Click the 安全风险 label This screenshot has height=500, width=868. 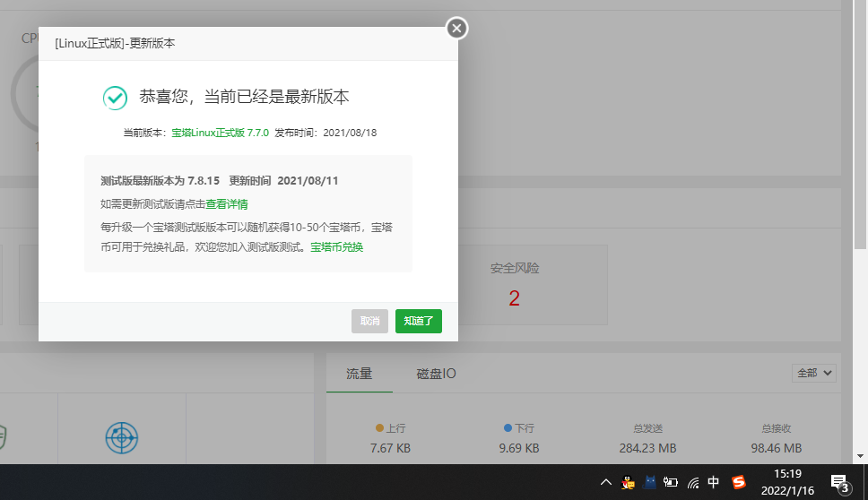click(515, 268)
